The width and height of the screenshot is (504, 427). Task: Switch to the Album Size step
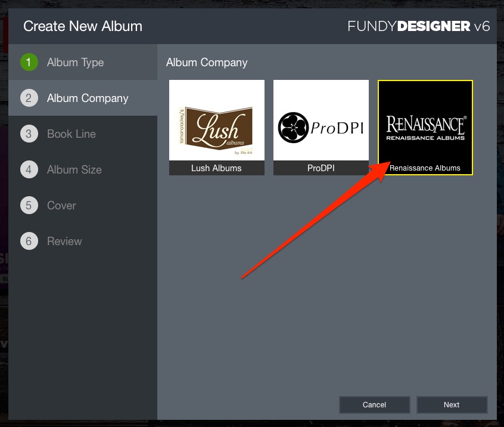coord(83,169)
